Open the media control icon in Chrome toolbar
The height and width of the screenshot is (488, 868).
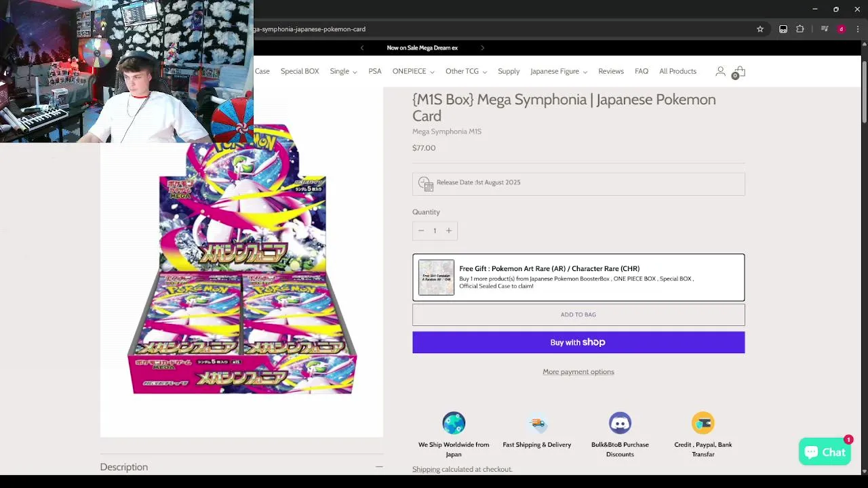click(x=825, y=29)
